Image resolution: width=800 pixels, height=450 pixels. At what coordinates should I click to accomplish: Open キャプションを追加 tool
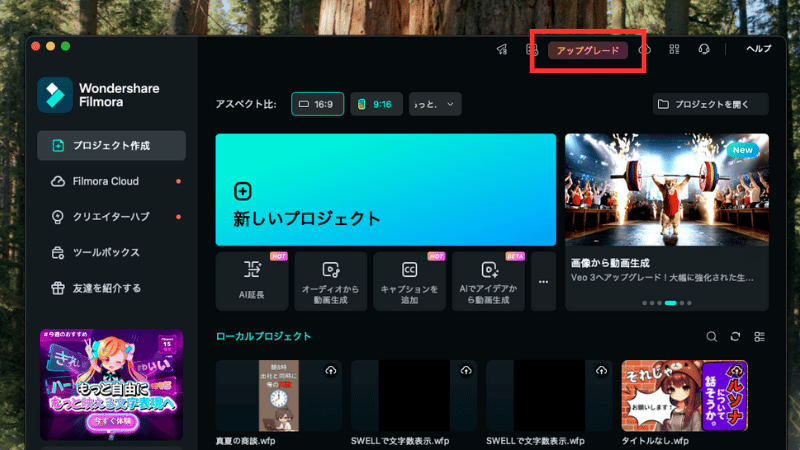coord(409,281)
